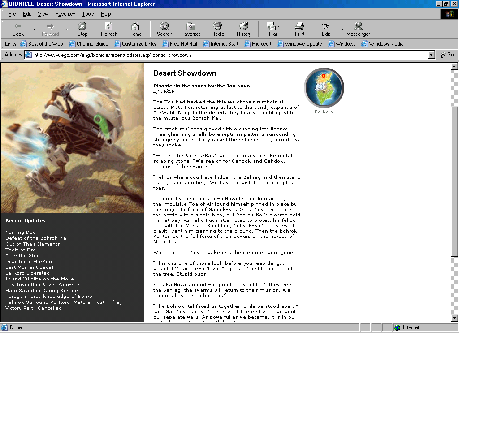
Task: Click the Bohrok-Kal desert artwork image
Action: coord(72,138)
